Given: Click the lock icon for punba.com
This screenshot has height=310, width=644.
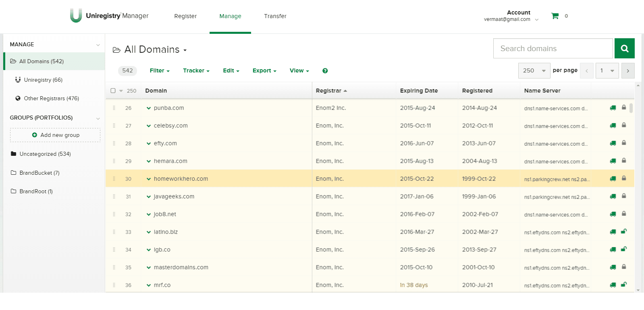Looking at the screenshot, I should [x=624, y=107].
